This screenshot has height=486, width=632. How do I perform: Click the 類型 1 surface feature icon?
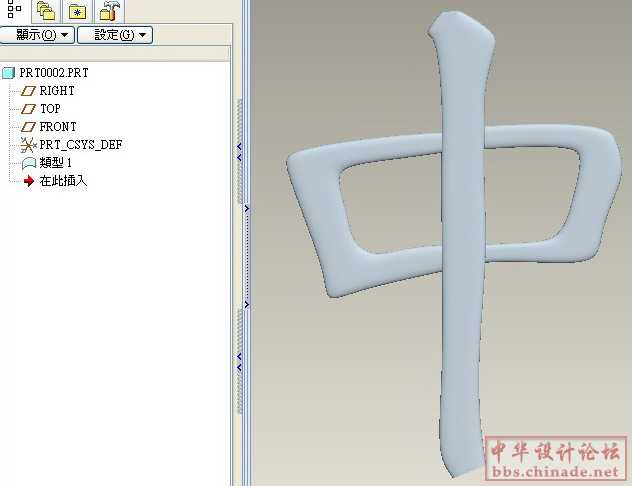coord(28,163)
